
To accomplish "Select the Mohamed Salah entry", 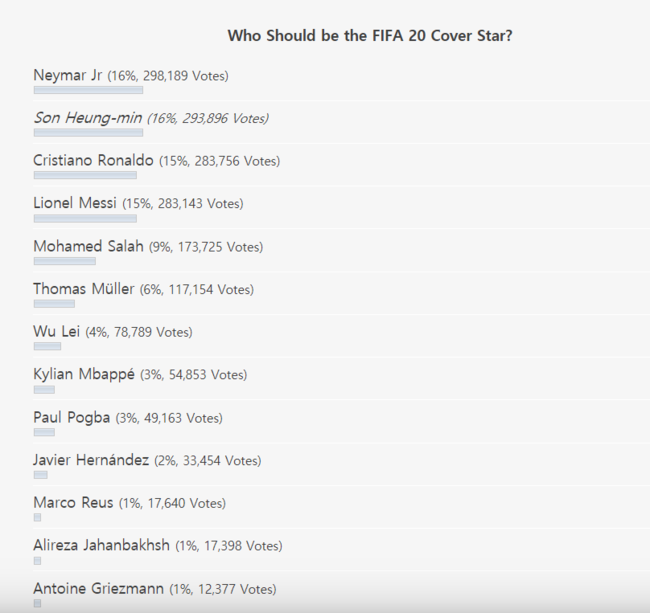I will coord(148,246).
